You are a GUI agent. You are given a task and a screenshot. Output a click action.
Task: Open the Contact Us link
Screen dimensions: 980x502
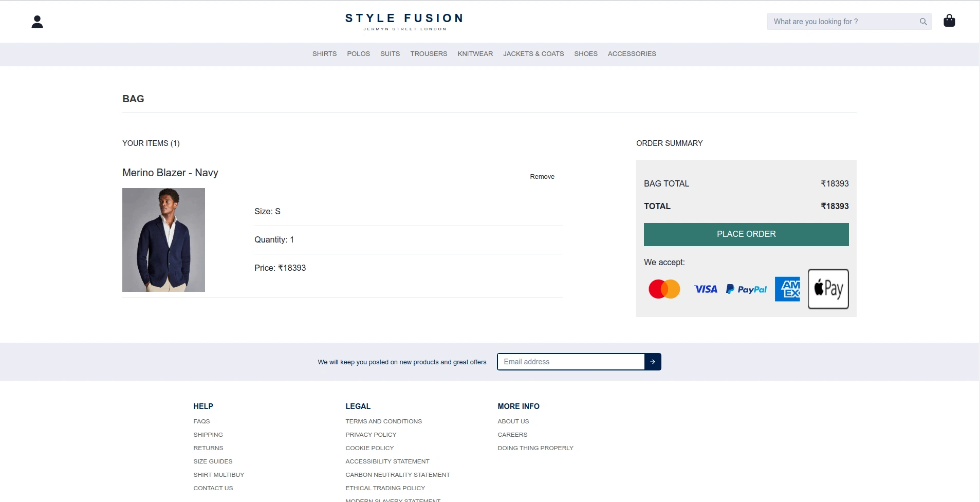213,488
